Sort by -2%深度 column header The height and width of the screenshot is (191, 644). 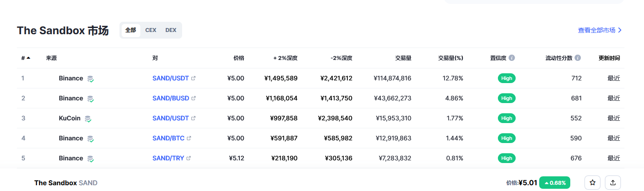341,58
